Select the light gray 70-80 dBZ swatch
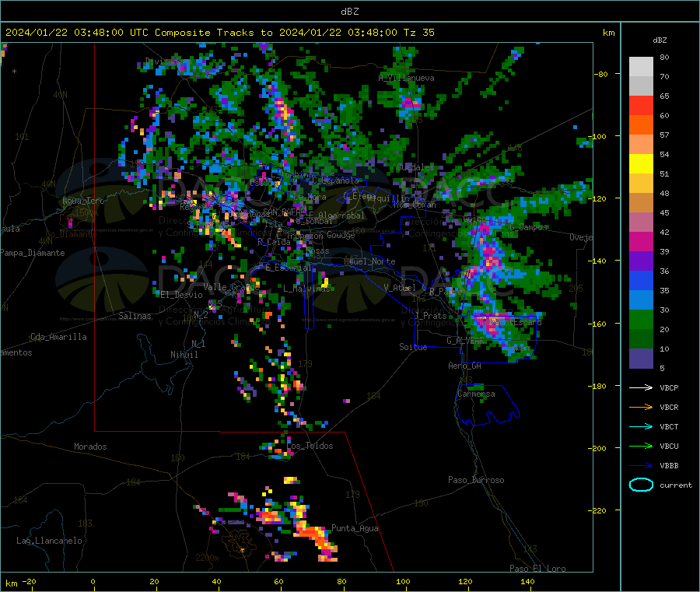 click(641, 67)
